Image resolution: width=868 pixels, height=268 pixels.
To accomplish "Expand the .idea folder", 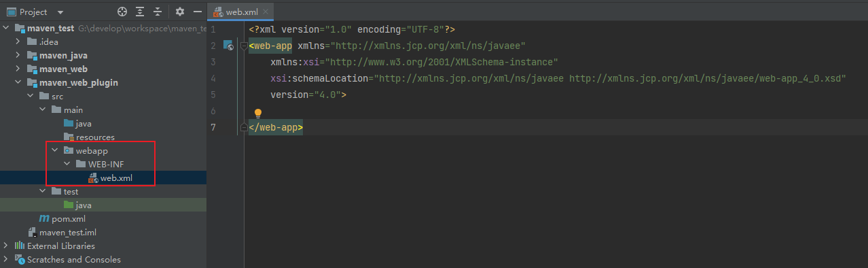I will pyautogui.click(x=18, y=41).
